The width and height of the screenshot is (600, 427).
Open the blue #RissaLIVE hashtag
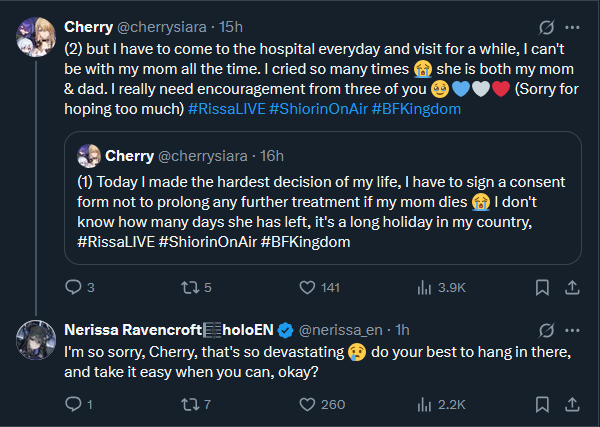click(x=227, y=108)
